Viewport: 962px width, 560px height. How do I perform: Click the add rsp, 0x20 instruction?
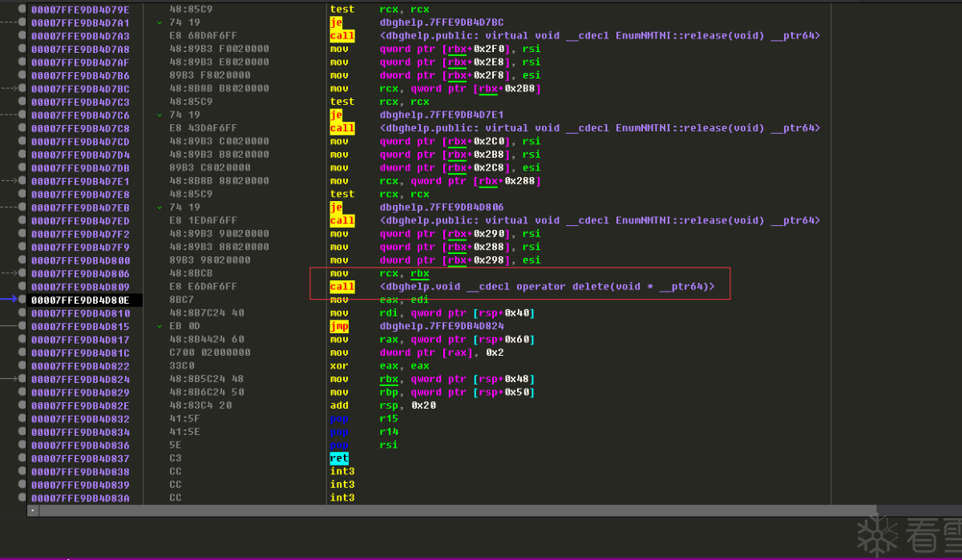tap(383, 405)
